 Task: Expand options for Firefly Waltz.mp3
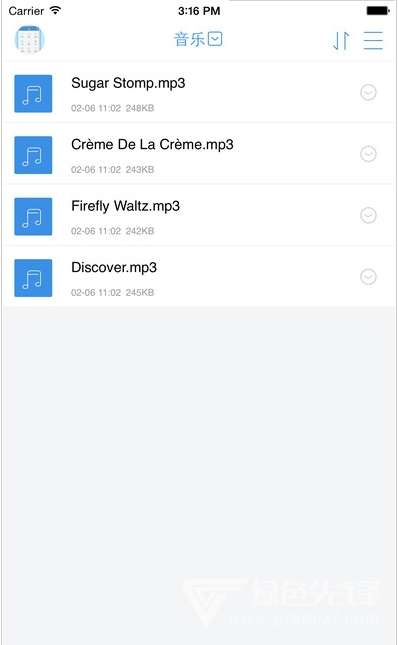pos(368,215)
